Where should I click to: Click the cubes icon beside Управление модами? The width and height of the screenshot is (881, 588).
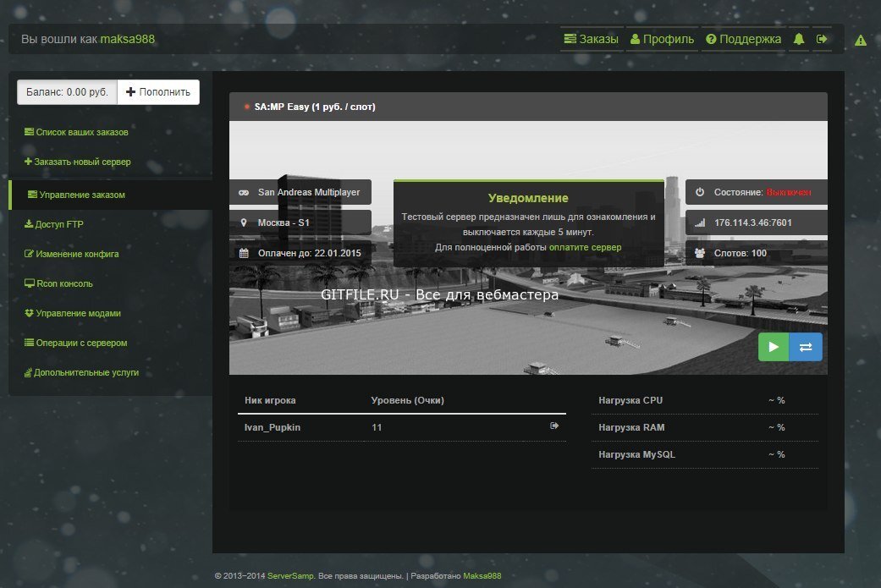30,313
